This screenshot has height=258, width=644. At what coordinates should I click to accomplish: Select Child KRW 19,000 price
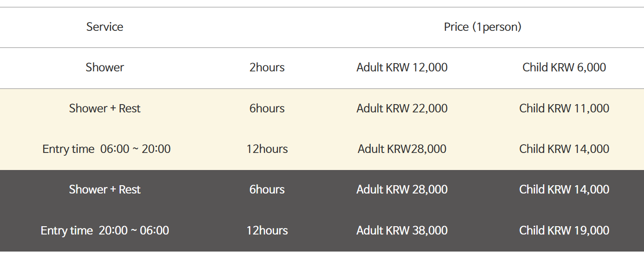point(564,230)
